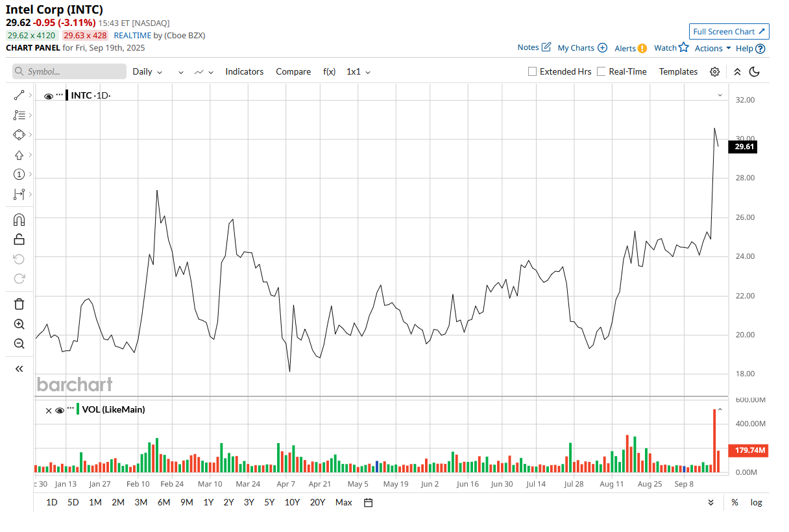Focus the Symbol search field
Screen dimensions: 789x532
[x=69, y=71]
